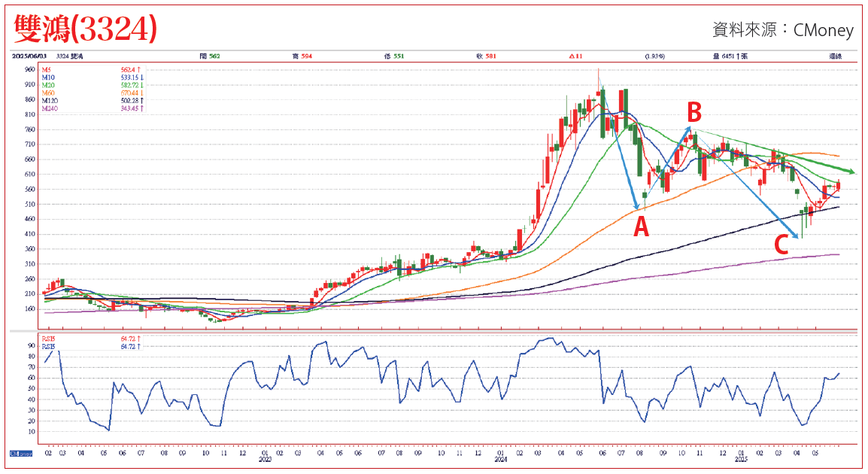Click the green downtrend arrow head
The width and height of the screenshot is (868, 474).
tap(851, 172)
